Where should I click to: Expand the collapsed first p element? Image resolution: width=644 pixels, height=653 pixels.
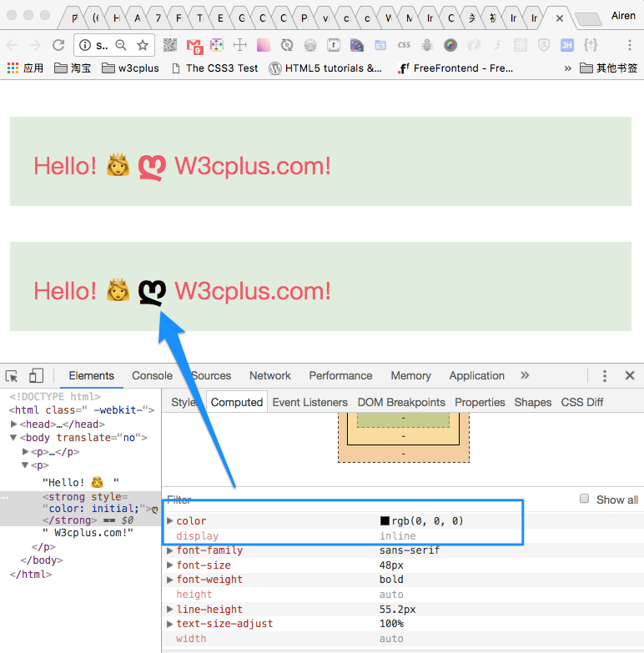pos(25,451)
